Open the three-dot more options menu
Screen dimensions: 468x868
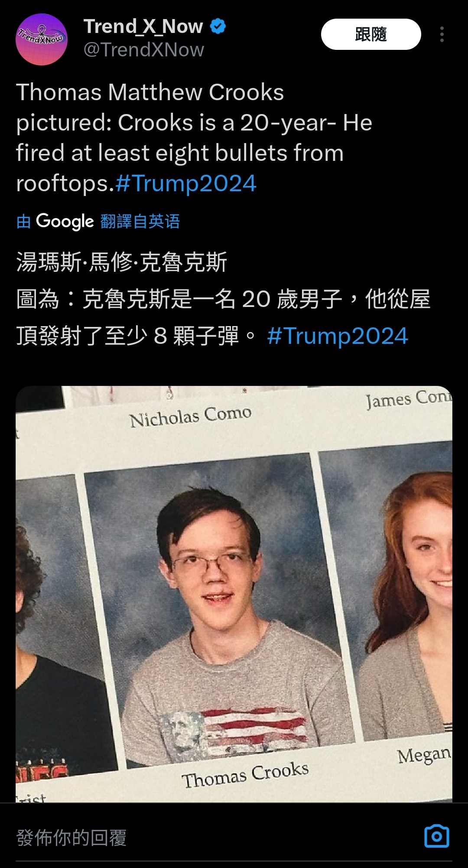click(442, 34)
